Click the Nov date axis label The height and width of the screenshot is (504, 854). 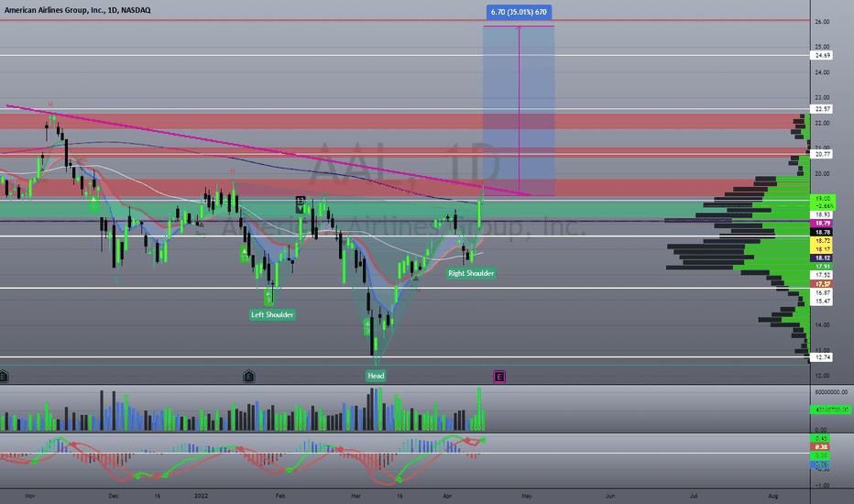coord(30,496)
